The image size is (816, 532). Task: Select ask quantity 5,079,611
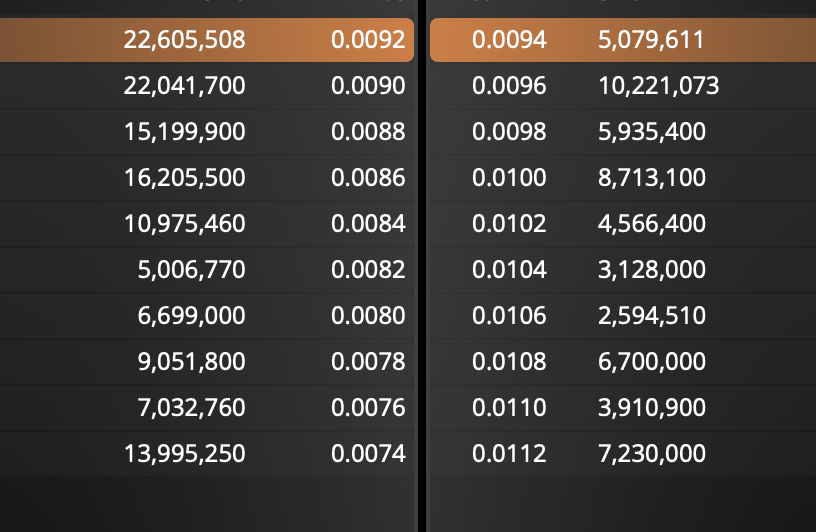click(x=651, y=40)
